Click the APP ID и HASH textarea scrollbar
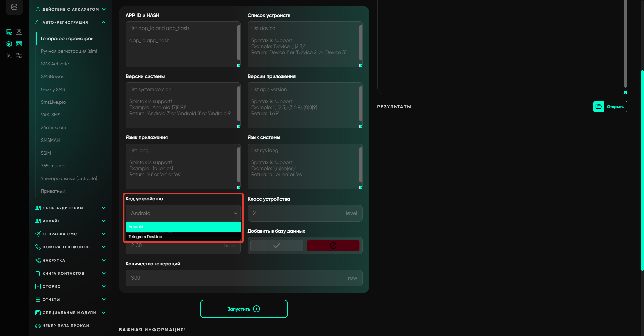This screenshot has height=336, width=644. pyautogui.click(x=239, y=43)
